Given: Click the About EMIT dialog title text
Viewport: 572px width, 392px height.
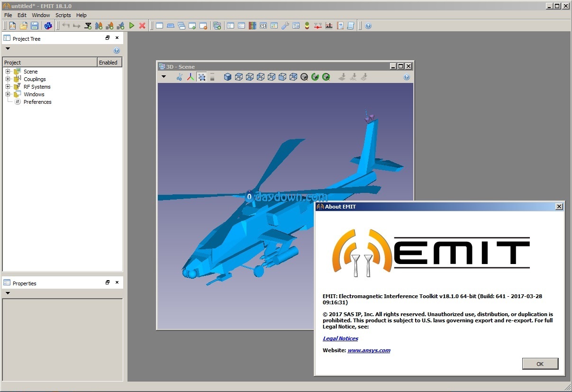Looking at the screenshot, I should [340, 207].
